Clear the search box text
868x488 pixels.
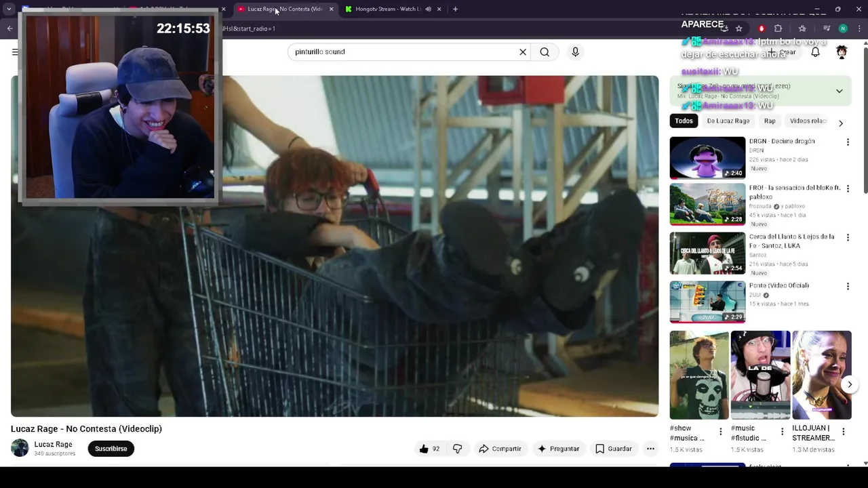pos(523,52)
